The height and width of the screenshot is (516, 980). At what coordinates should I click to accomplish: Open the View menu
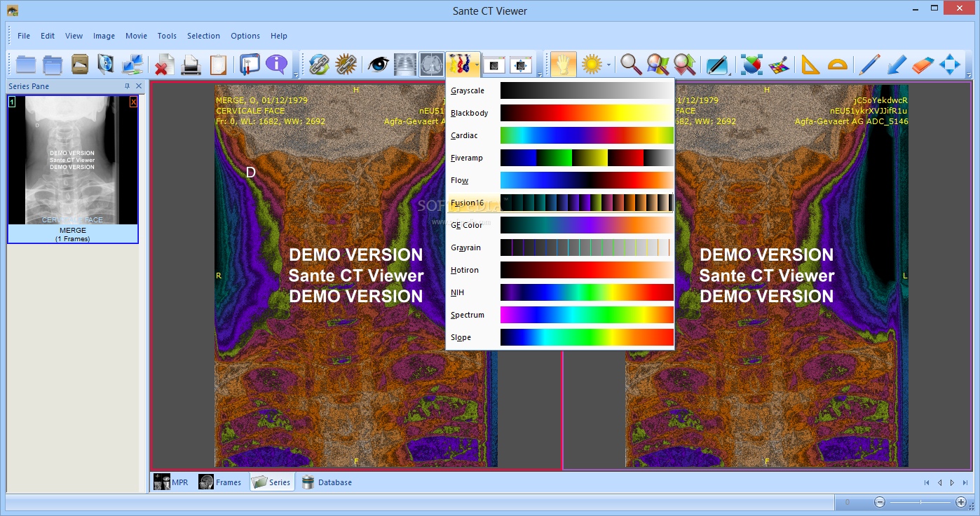pyautogui.click(x=74, y=36)
